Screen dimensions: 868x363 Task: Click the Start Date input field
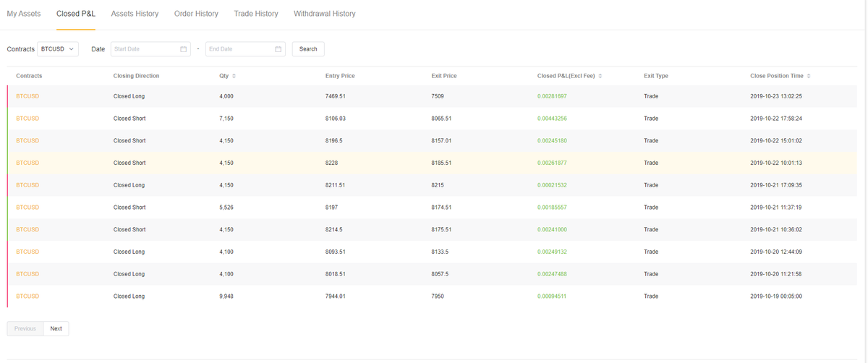[x=150, y=49]
